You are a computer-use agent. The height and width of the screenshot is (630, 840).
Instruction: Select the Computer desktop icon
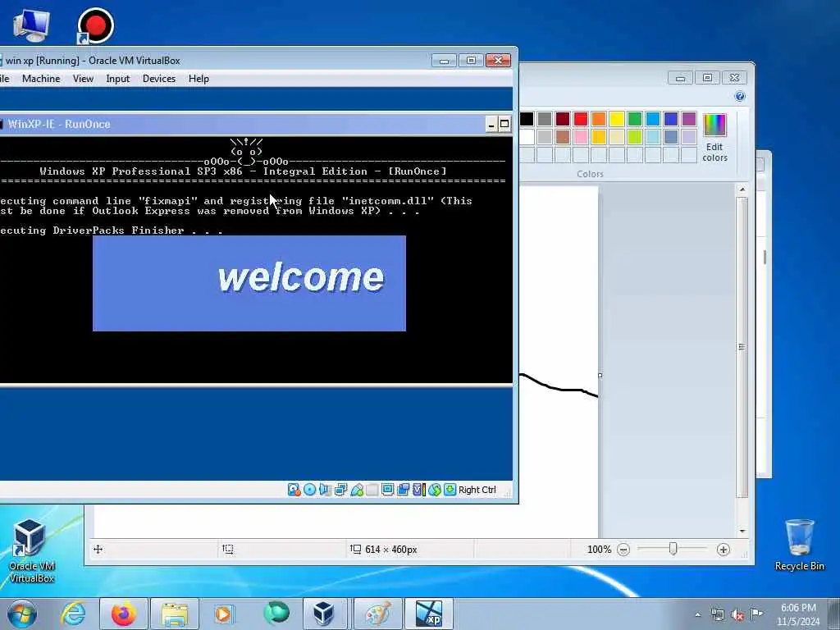(32, 25)
